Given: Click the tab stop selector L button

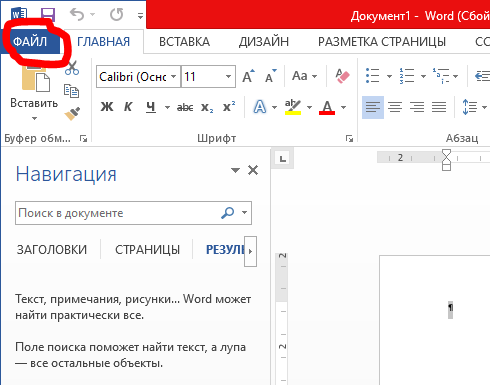Looking at the screenshot, I should pos(283,159).
